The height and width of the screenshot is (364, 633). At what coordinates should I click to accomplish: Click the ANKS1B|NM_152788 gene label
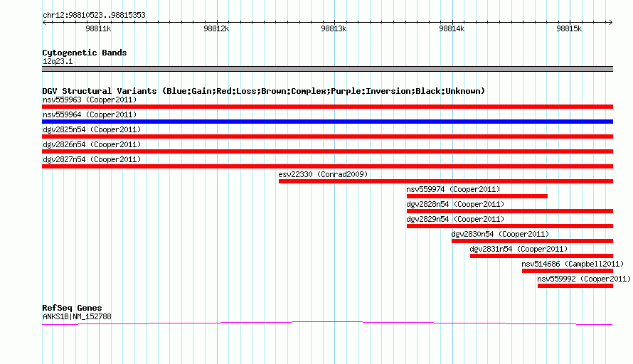pos(77,317)
